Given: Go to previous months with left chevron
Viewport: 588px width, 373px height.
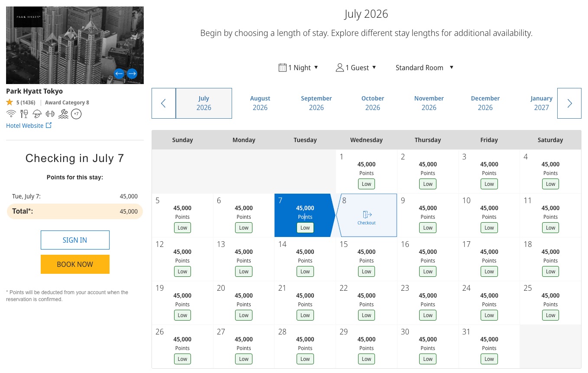Looking at the screenshot, I should click(164, 103).
